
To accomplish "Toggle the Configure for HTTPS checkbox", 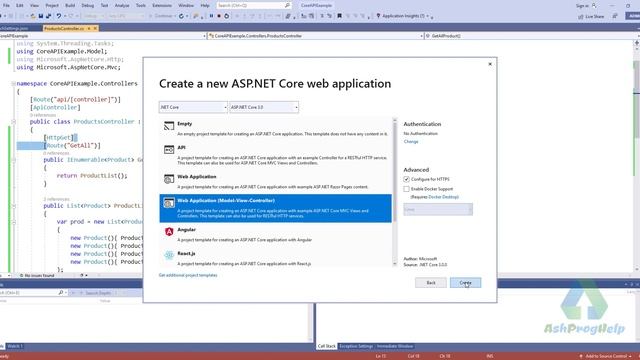I will pos(406,179).
